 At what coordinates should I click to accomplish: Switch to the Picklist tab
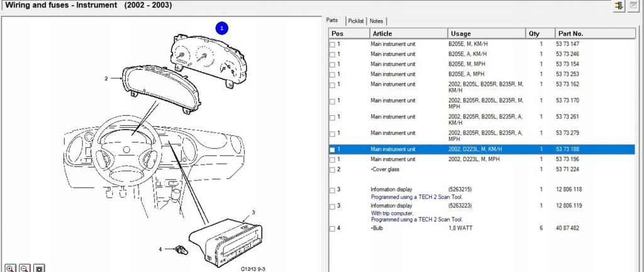pos(356,21)
